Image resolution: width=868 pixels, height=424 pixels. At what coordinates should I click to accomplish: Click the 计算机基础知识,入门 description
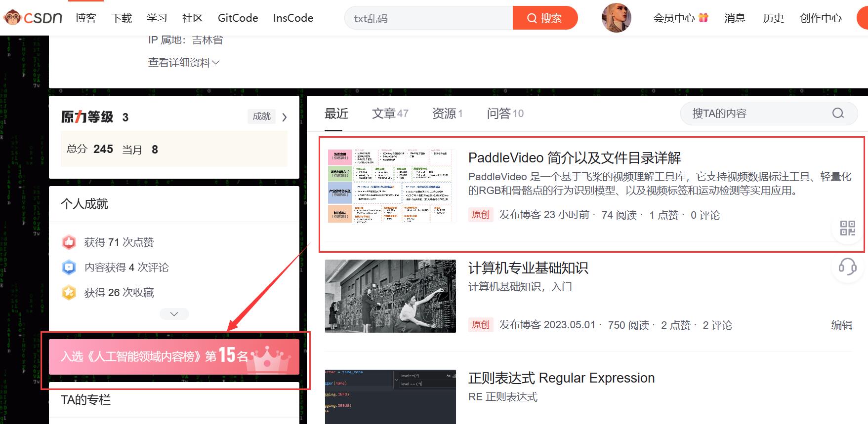coord(520,287)
